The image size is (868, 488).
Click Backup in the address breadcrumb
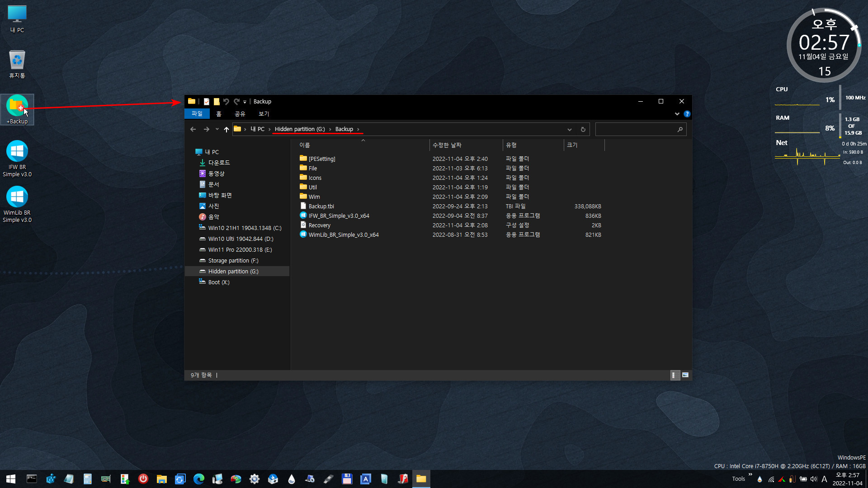point(344,129)
